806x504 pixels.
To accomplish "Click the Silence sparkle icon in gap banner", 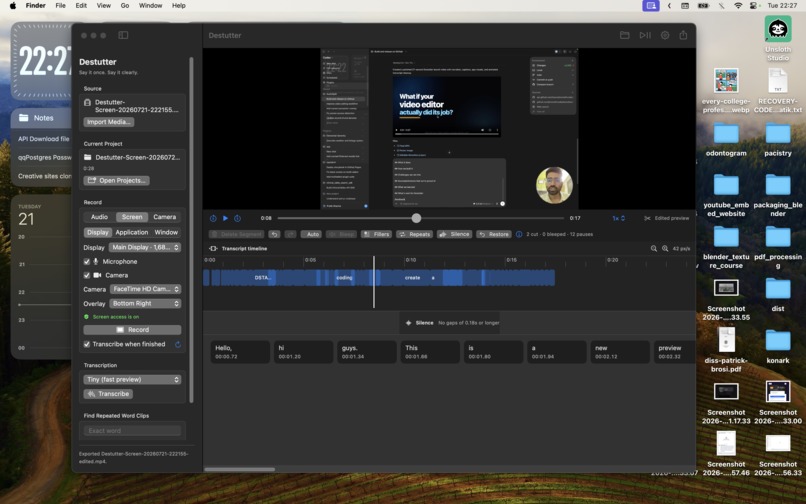I will click(409, 323).
